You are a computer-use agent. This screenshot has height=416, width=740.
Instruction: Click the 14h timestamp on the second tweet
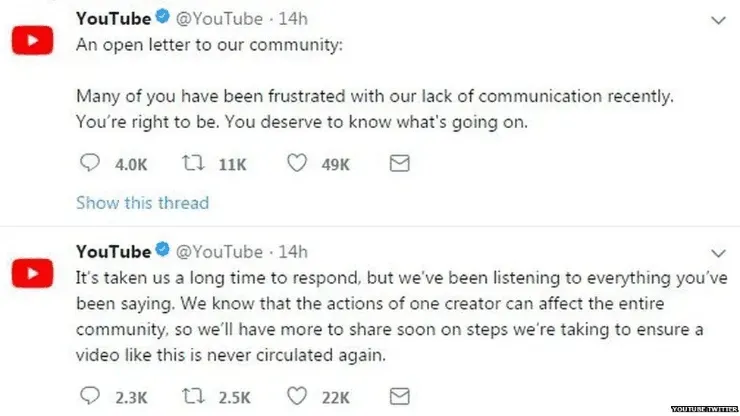pyautogui.click(x=293, y=250)
